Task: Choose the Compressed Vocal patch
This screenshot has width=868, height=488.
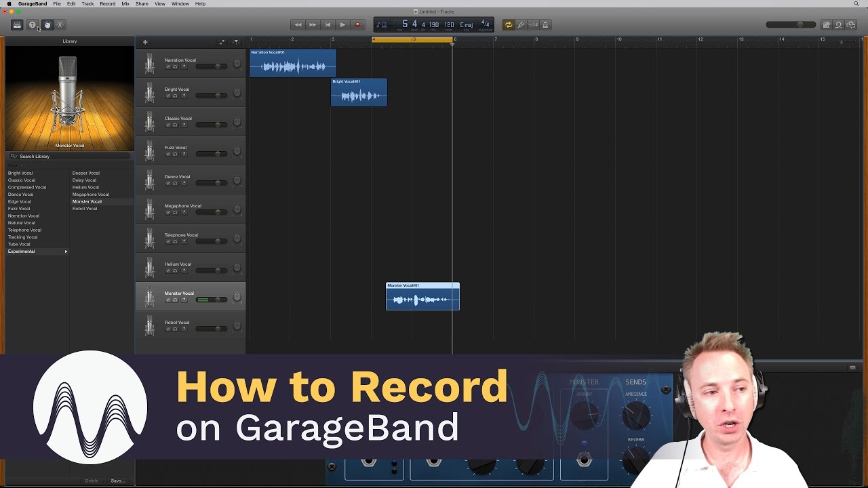Action: click(27, 187)
